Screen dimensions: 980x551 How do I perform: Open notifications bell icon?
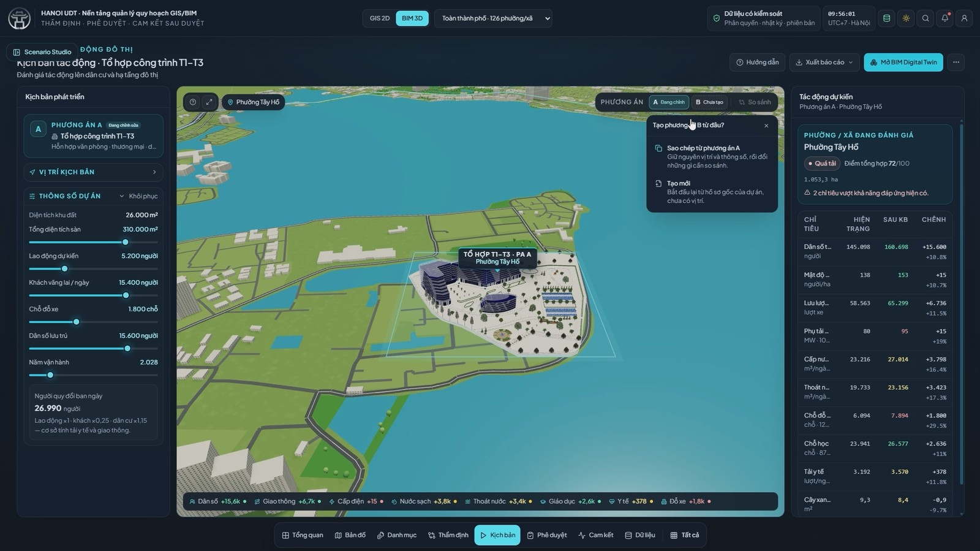pos(945,18)
